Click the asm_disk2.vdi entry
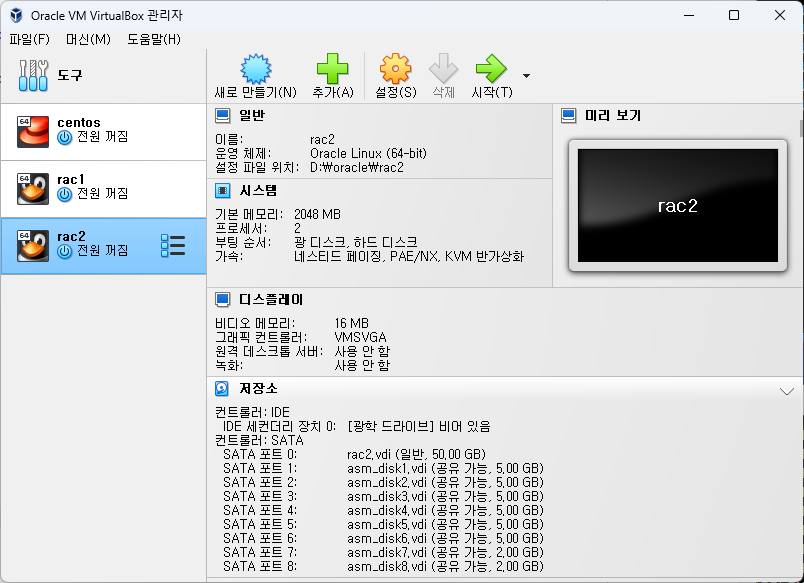The image size is (804, 583). point(445,482)
